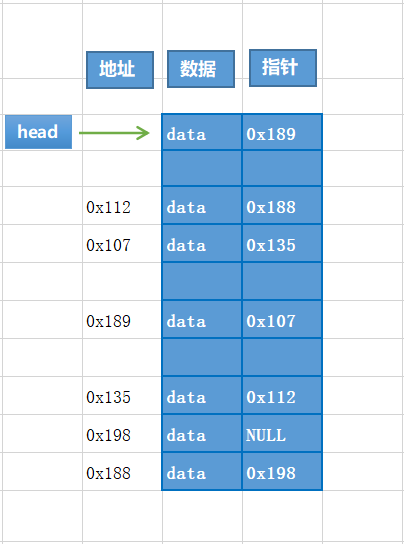Select the pointer cell showing 0x112
The width and height of the screenshot is (404, 544).
coord(282,395)
